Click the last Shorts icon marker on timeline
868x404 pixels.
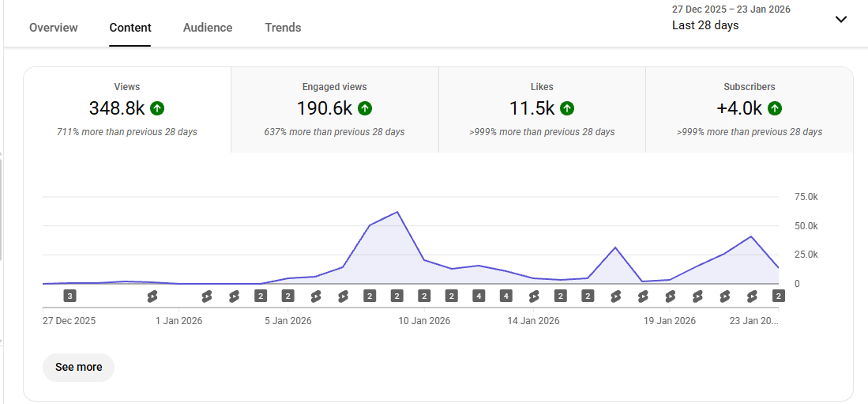[751, 296]
